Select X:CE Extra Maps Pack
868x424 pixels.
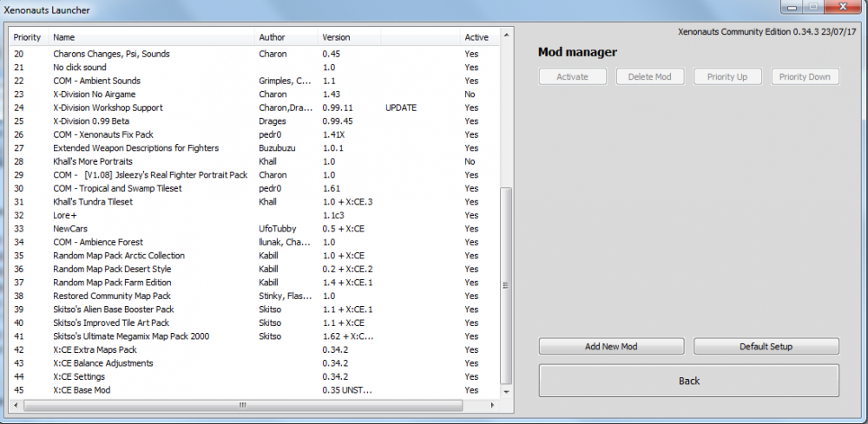pyautogui.click(x=254, y=350)
